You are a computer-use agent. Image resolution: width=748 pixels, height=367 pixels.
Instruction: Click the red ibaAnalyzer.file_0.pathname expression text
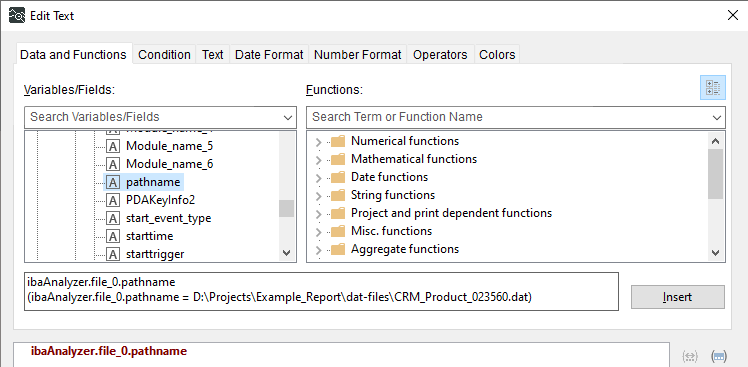coord(109,351)
